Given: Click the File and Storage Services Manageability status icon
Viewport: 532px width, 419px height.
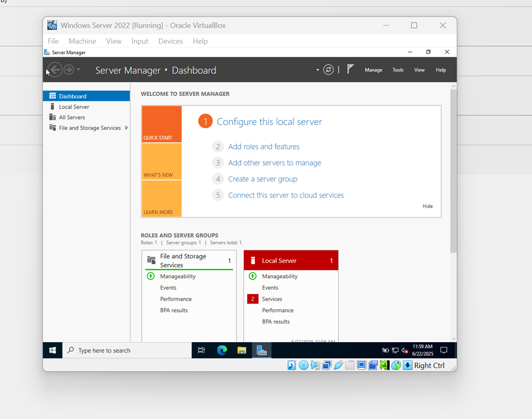Looking at the screenshot, I should [151, 276].
